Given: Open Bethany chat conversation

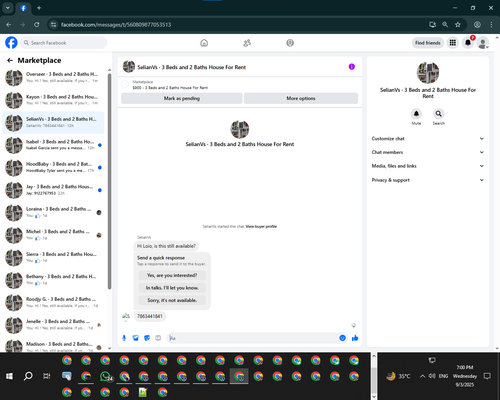Looking at the screenshot, I should (53, 280).
